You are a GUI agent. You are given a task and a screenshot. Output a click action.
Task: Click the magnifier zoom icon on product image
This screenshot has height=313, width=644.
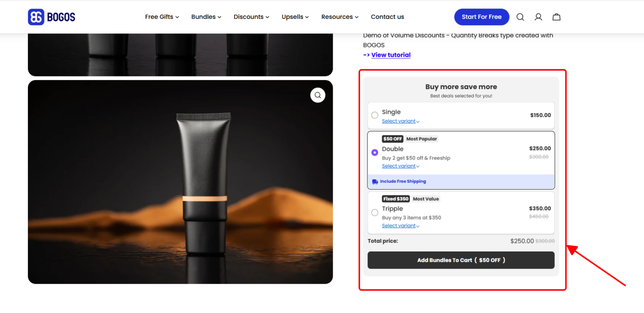pyautogui.click(x=318, y=95)
